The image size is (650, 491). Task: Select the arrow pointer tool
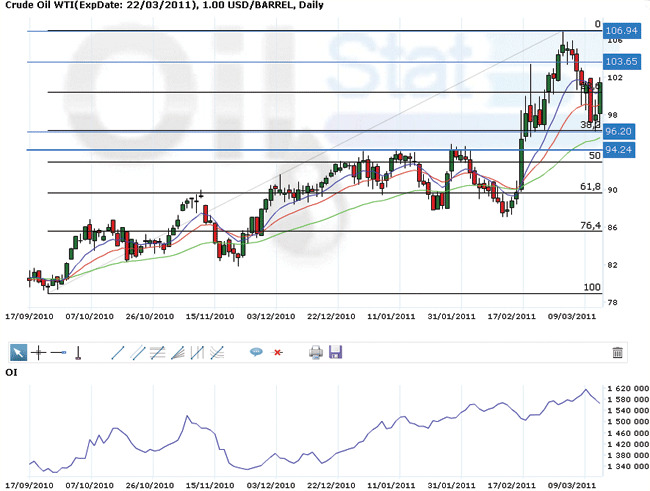[x=19, y=352]
